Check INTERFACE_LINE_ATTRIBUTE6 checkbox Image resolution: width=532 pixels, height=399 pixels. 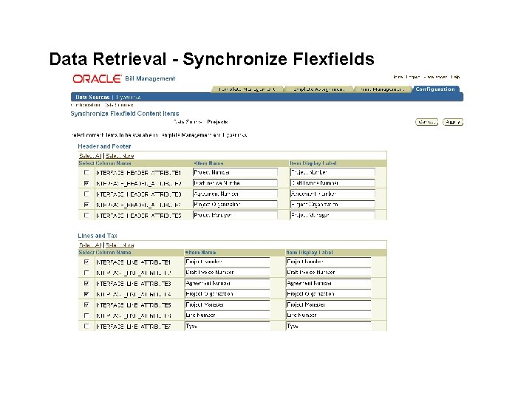click(x=86, y=316)
